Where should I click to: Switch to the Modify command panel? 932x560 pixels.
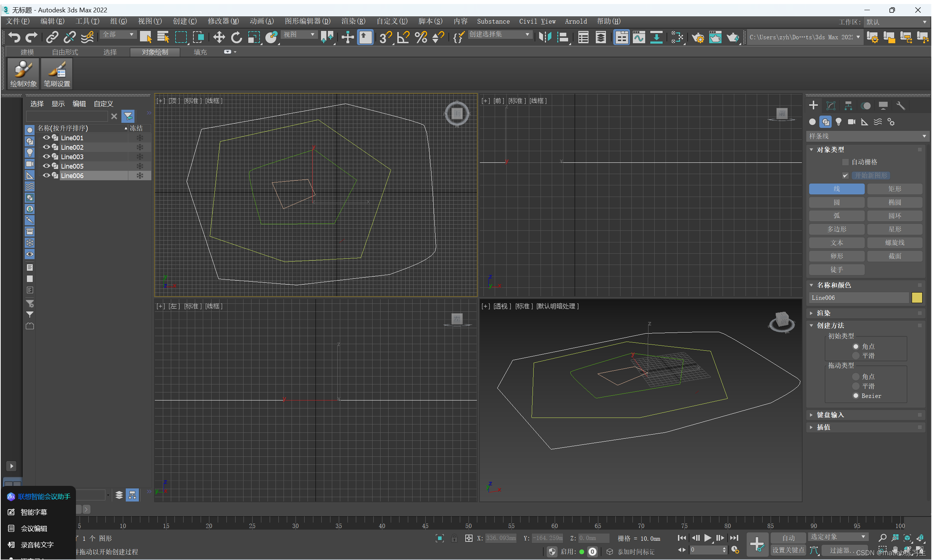(x=831, y=106)
